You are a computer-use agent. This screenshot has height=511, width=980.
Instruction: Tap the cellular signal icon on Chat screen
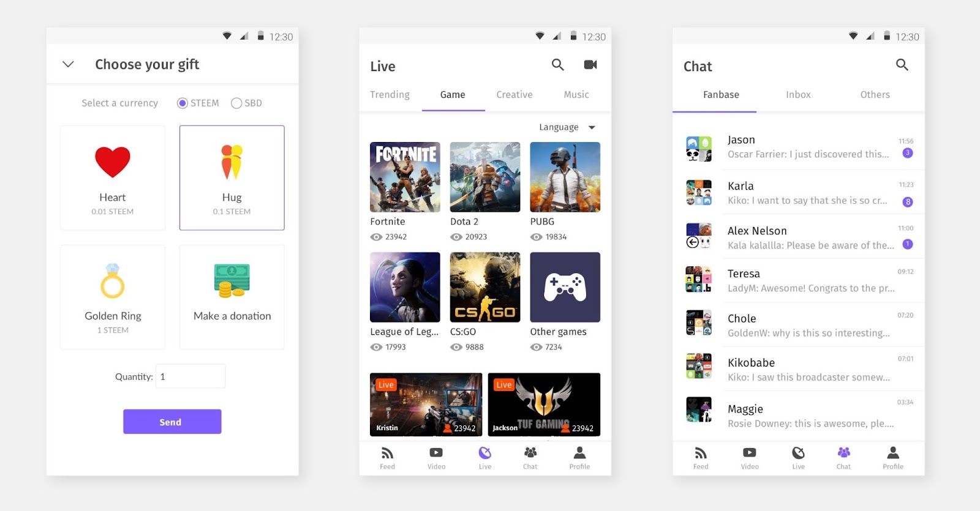pos(870,36)
